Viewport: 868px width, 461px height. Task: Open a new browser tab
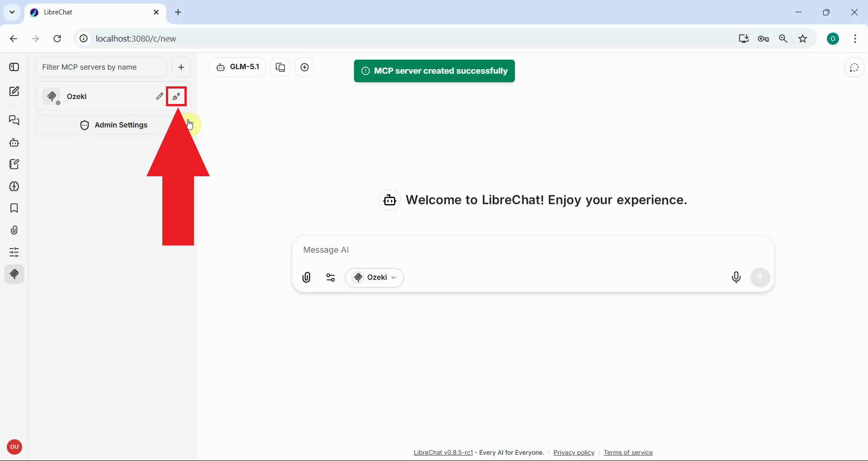pyautogui.click(x=178, y=12)
